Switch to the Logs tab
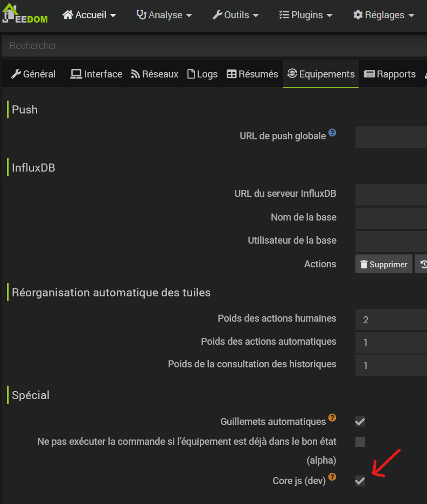Image resolution: width=427 pixels, height=504 pixels. [x=202, y=74]
